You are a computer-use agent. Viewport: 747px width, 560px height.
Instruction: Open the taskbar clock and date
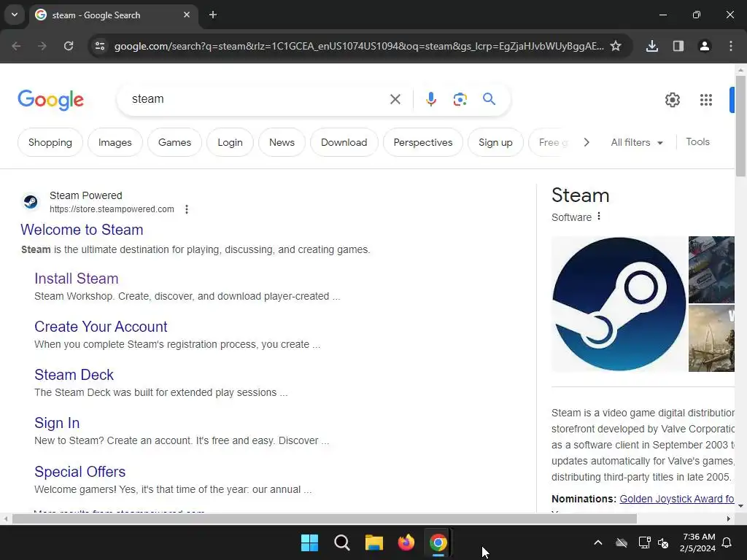click(698, 542)
